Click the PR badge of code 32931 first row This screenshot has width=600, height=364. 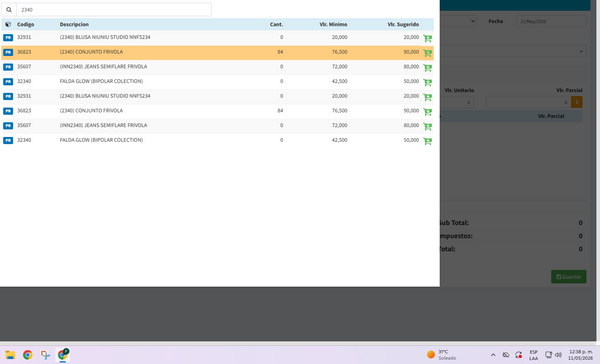(x=8, y=38)
